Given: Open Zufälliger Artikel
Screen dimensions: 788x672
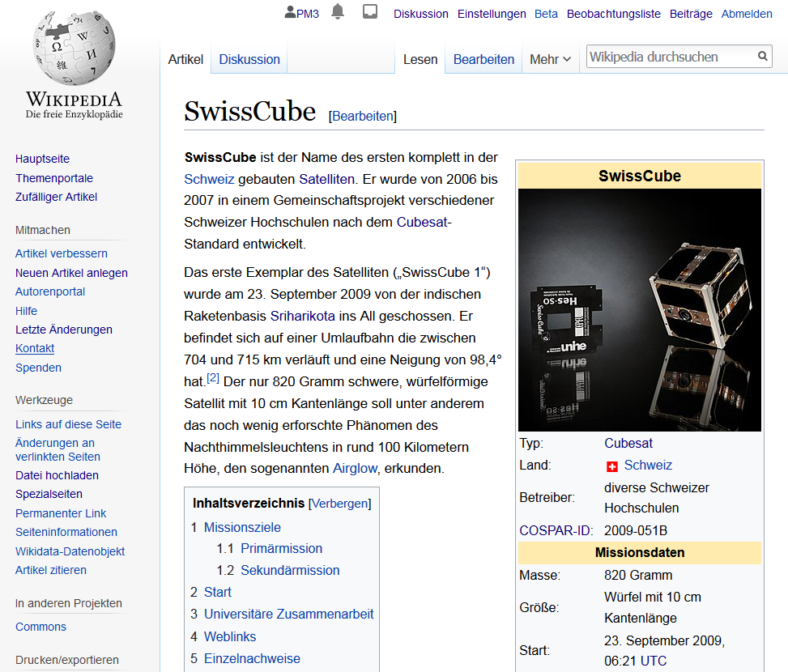Looking at the screenshot, I should (x=57, y=197).
